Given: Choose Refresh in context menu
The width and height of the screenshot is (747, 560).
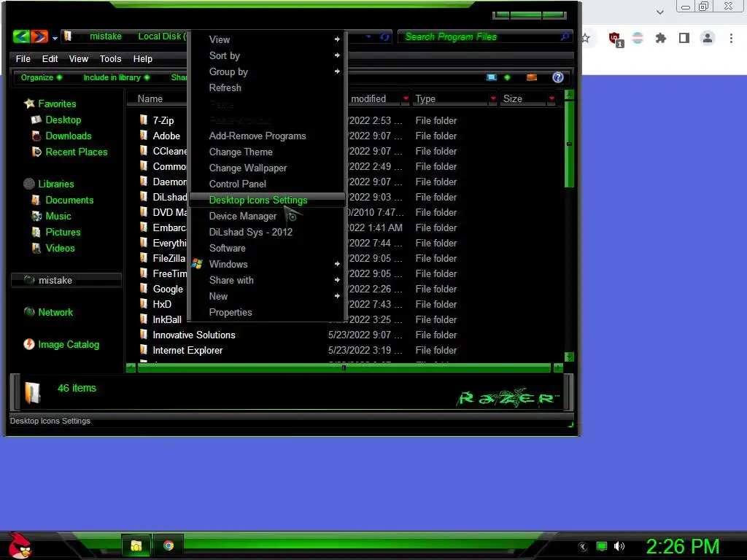Looking at the screenshot, I should pyautogui.click(x=267, y=87).
